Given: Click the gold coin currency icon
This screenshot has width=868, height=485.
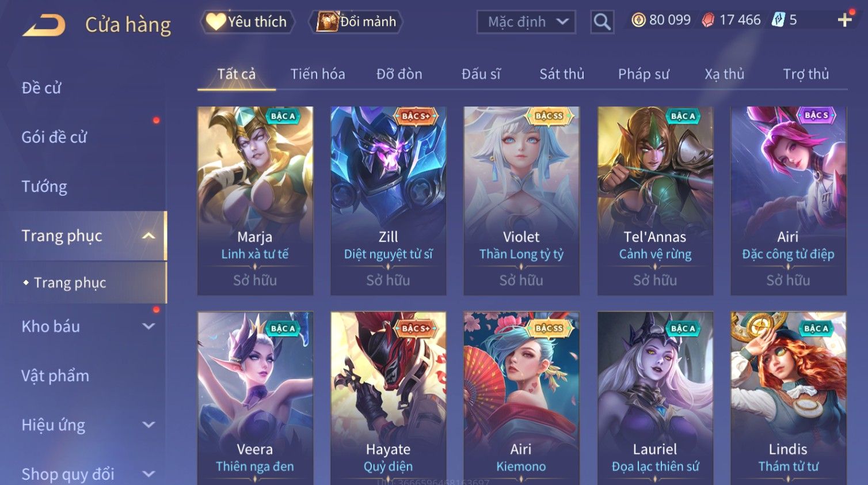Looking at the screenshot, I should [638, 20].
